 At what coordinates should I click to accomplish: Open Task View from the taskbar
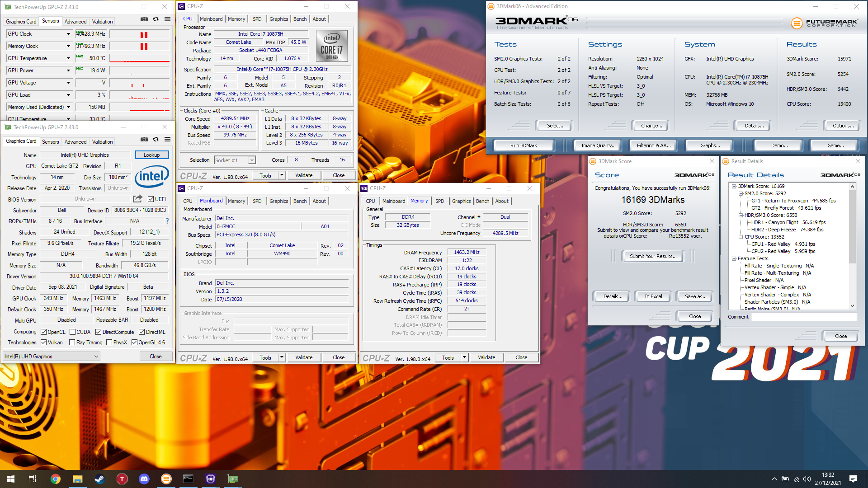pyautogui.click(x=33, y=479)
